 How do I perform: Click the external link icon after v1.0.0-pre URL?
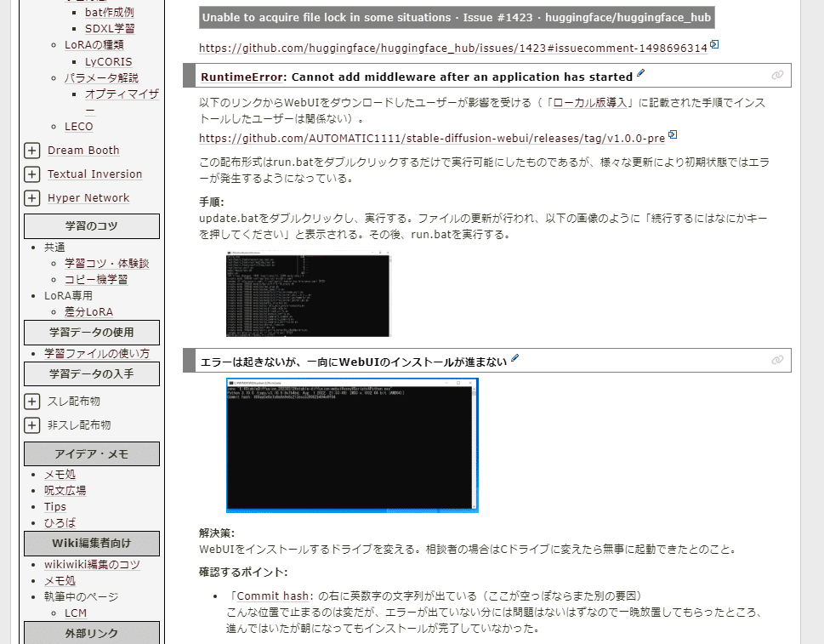[x=673, y=134]
